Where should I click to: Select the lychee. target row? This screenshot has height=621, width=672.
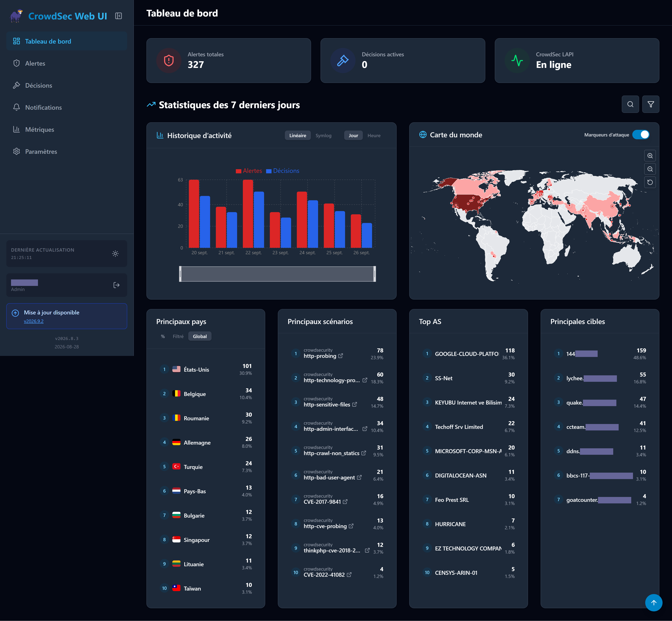(600, 378)
